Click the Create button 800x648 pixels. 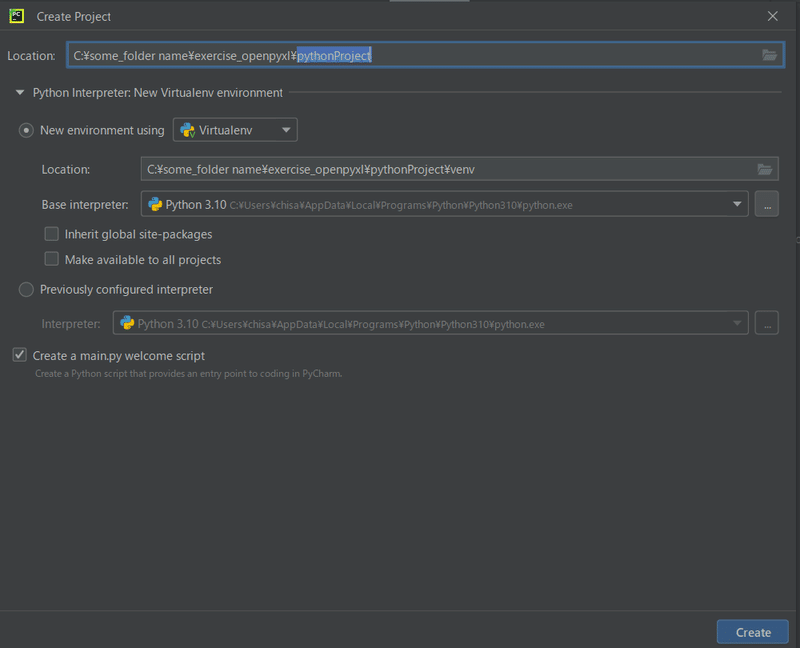tap(753, 632)
